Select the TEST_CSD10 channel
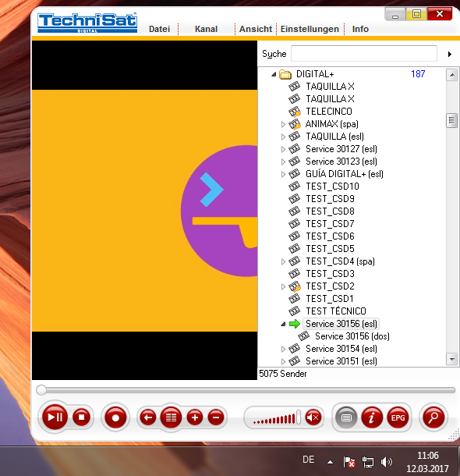Screen dimensions: 460x476 [332, 186]
